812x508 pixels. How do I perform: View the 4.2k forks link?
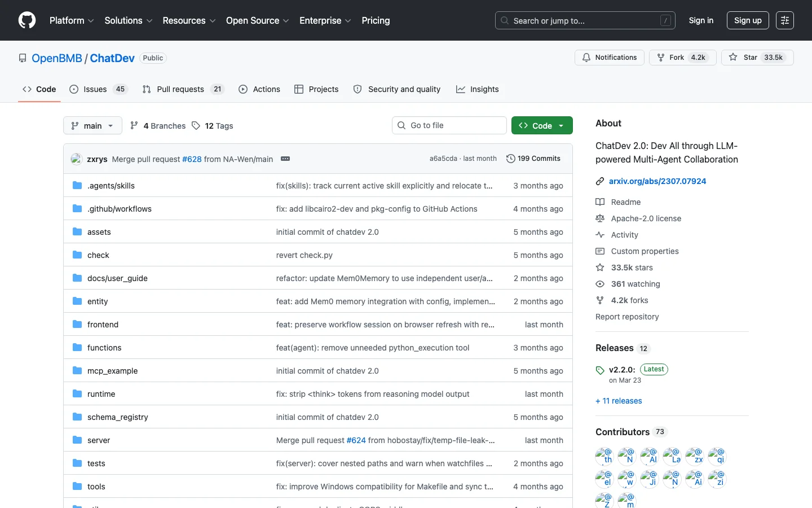[622, 300]
